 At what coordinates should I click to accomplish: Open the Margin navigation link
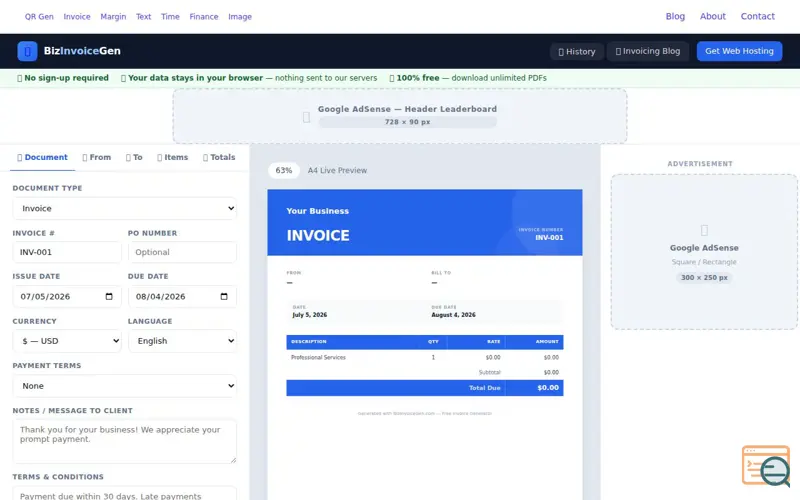point(113,16)
